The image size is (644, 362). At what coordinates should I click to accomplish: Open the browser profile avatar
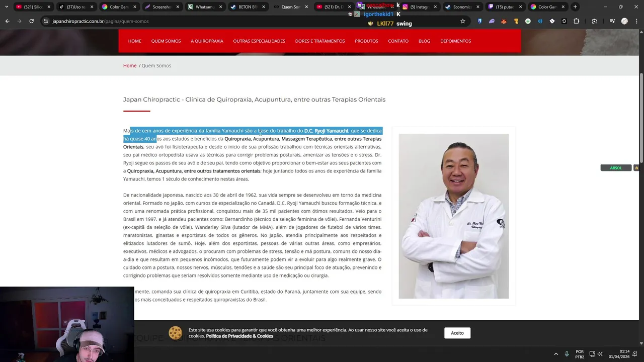(x=624, y=21)
